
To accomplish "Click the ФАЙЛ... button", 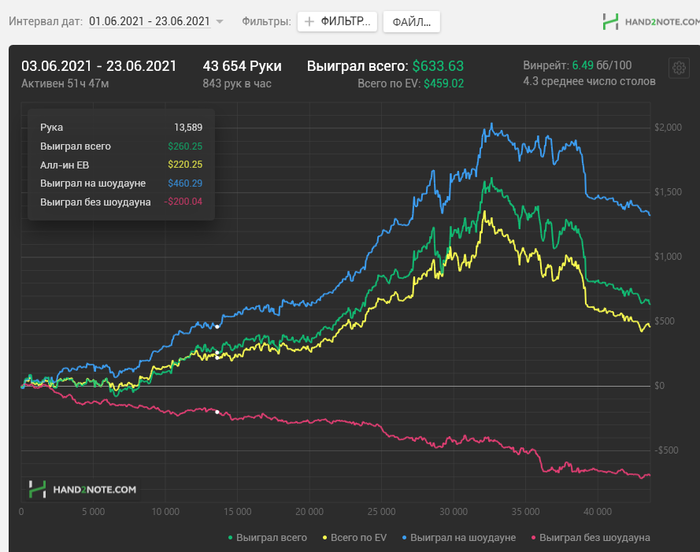I will [412, 22].
